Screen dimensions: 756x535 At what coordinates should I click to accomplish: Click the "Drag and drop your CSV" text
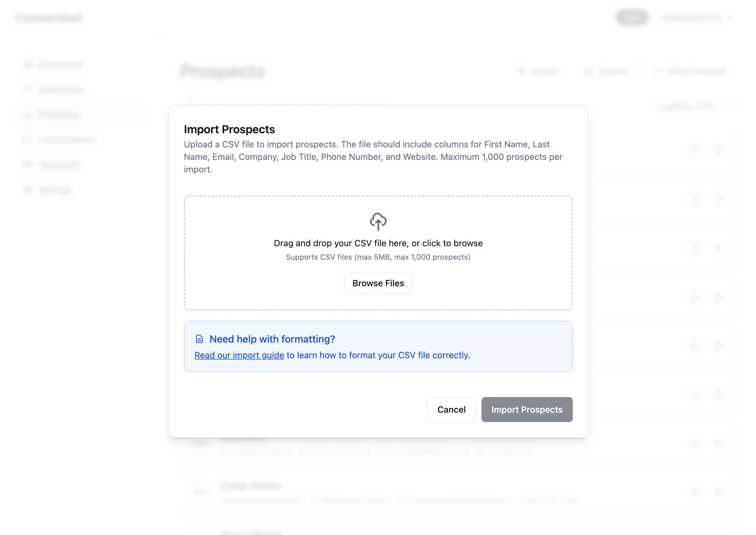[378, 243]
